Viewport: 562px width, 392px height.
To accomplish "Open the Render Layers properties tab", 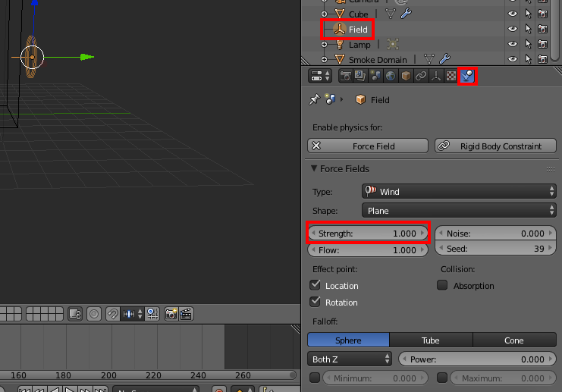I will [360, 76].
